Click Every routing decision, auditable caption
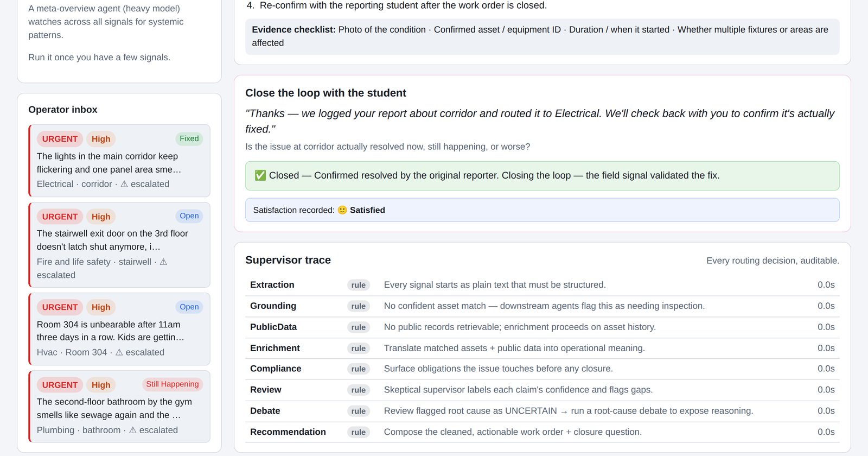The image size is (868, 456). 773,261
